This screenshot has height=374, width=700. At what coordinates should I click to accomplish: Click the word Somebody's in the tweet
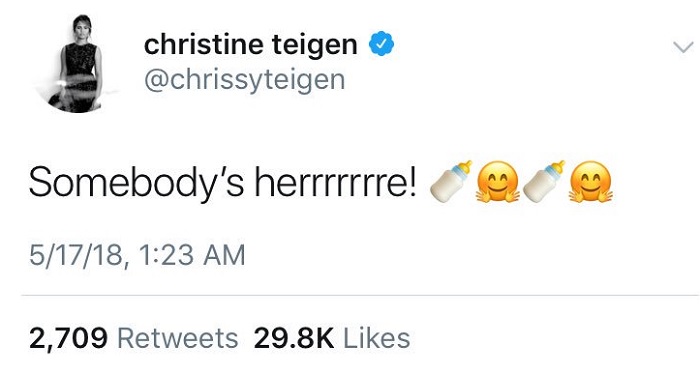pos(136,182)
